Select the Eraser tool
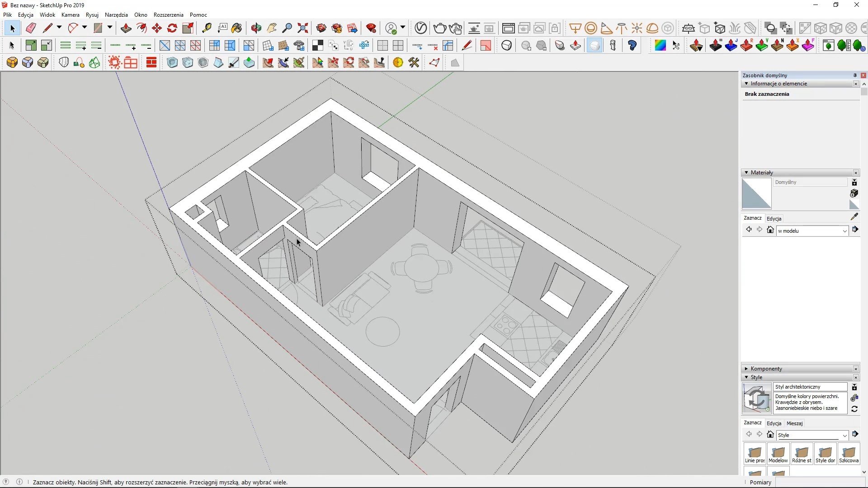868x488 pixels. (x=31, y=28)
